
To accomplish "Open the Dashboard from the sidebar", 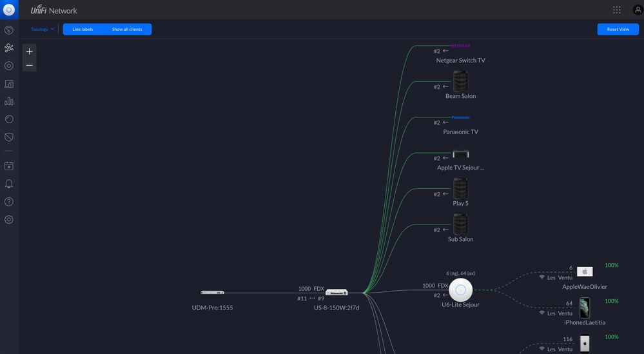I will (9, 30).
